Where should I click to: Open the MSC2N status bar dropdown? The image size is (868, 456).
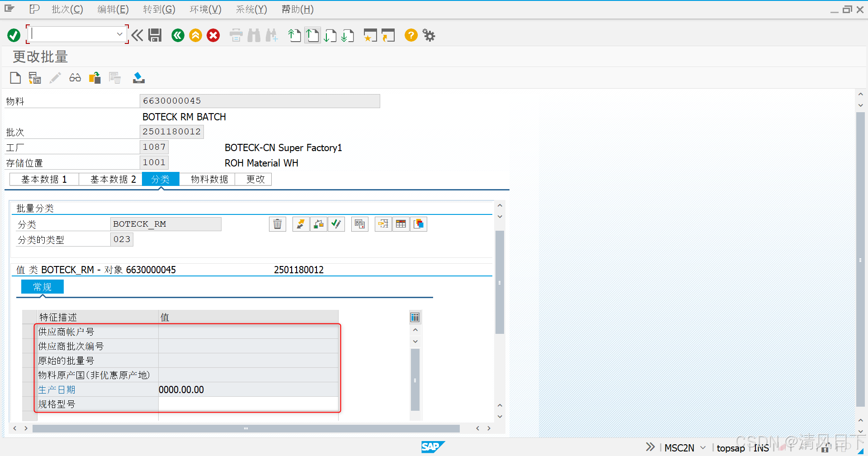point(703,447)
